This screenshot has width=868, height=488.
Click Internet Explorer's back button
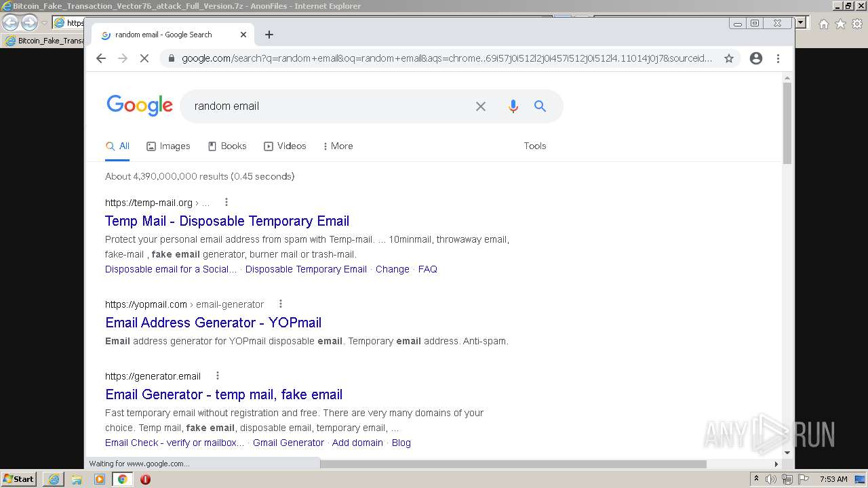[x=10, y=22]
